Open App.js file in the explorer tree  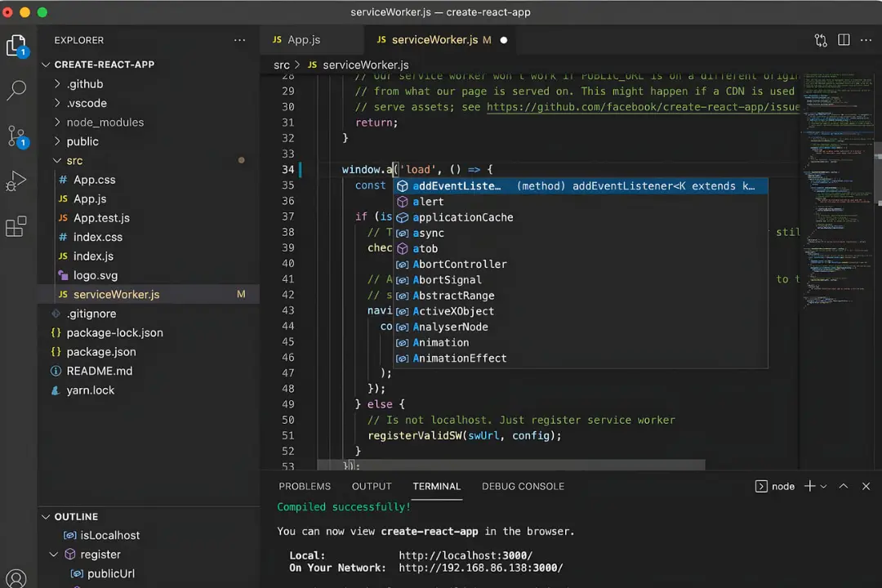click(148, 198)
